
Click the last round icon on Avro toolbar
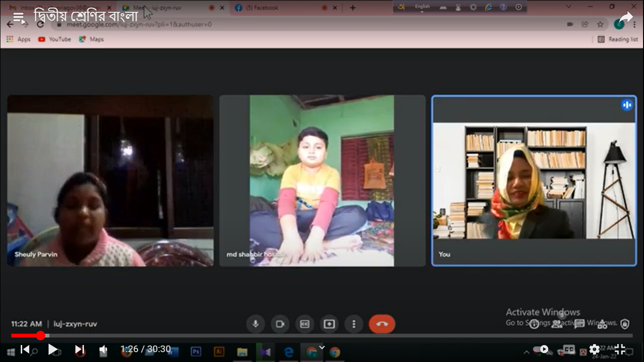click(x=519, y=7)
